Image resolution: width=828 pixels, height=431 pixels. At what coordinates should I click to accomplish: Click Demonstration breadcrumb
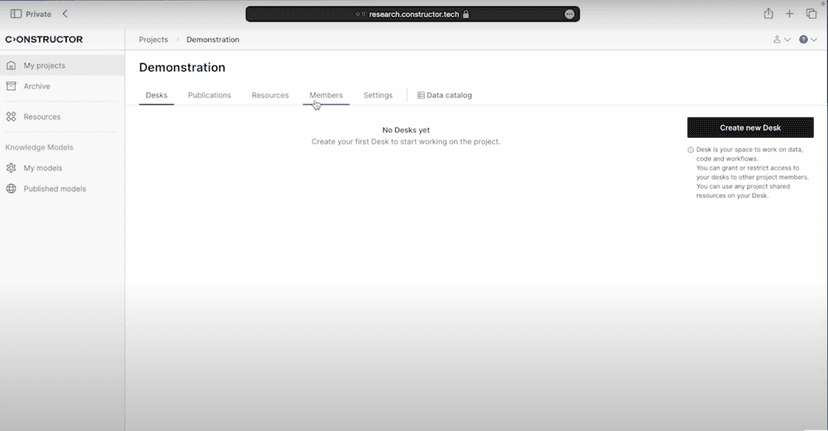click(213, 40)
